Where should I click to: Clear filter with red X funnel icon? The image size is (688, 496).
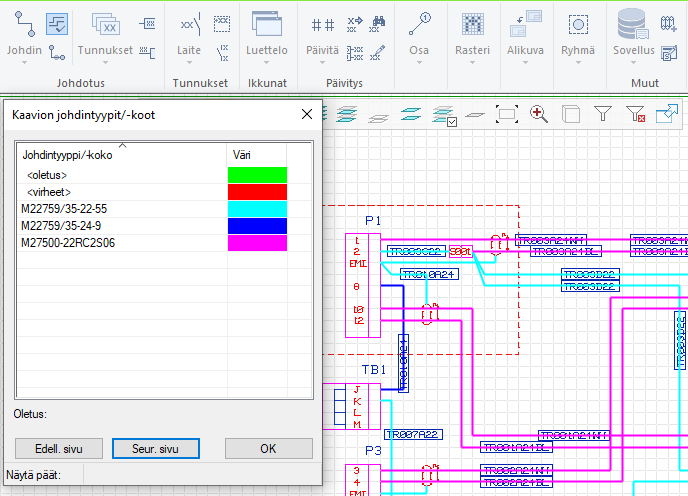pos(635,115)
